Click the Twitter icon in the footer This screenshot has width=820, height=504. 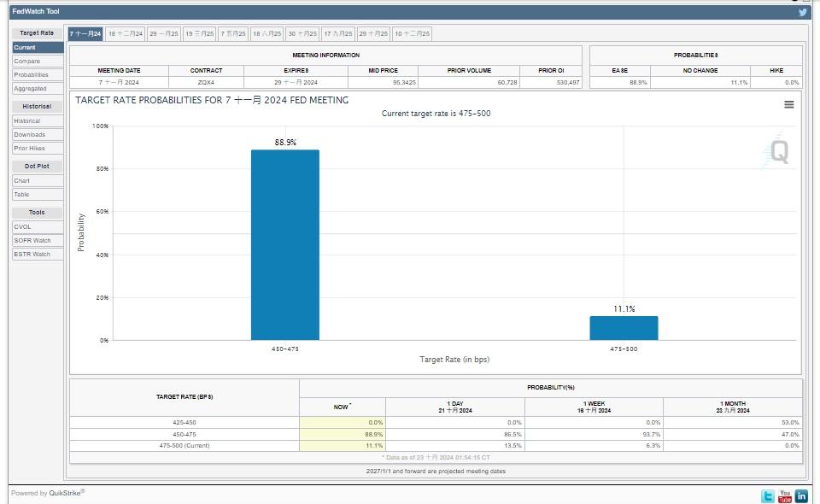[x=768, y=496]
